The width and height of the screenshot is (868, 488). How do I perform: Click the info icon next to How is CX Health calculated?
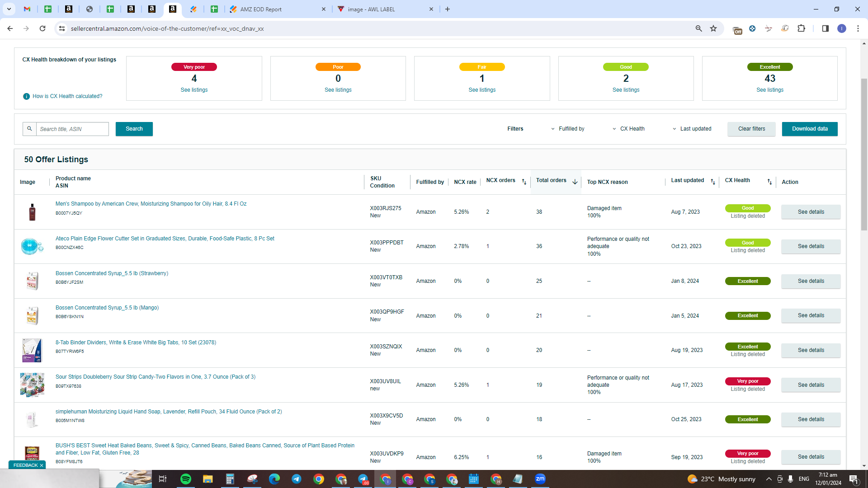[x=26, y=96]
